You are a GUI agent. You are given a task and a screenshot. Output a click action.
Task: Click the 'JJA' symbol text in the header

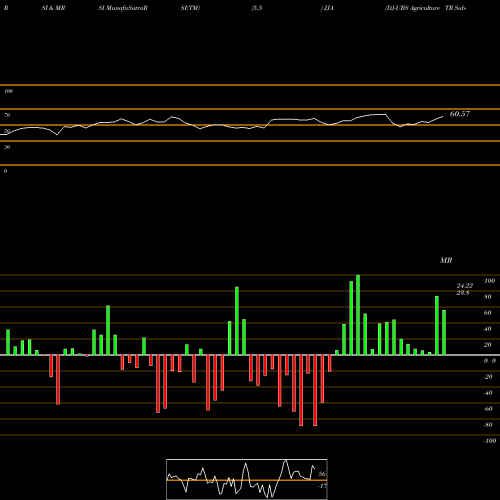[328, 8]
